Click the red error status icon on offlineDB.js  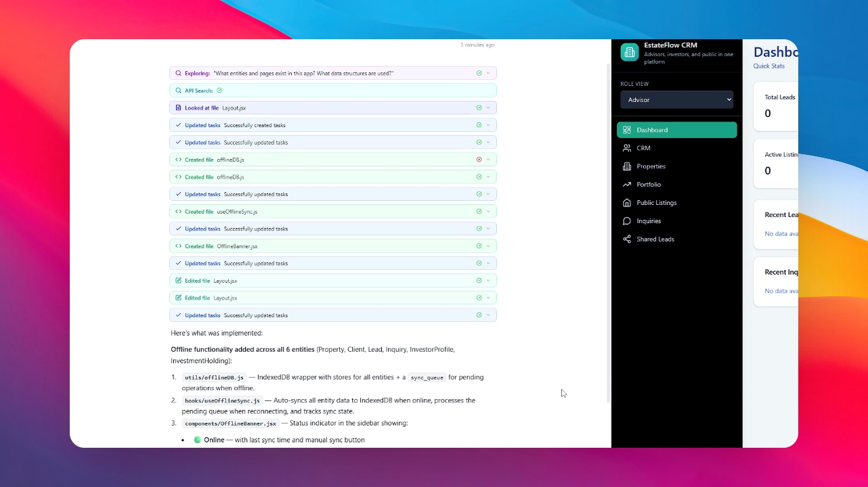[x=479, y=160]
